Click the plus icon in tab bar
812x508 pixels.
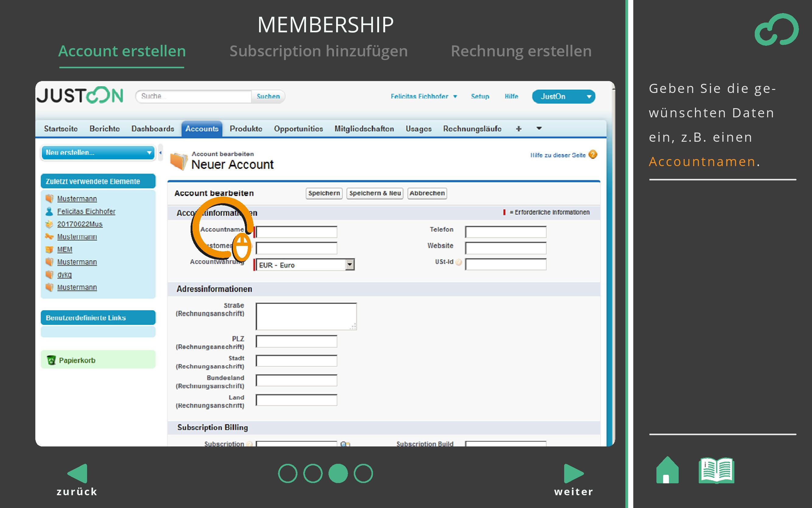click(518, 129)
